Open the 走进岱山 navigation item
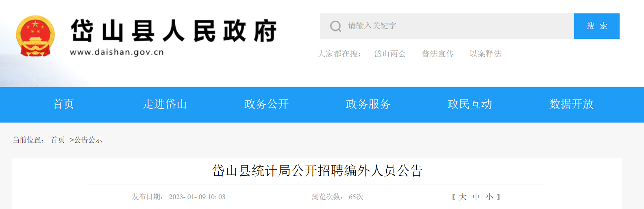Viewport: 644px width, 209px height. click(165, 104)
